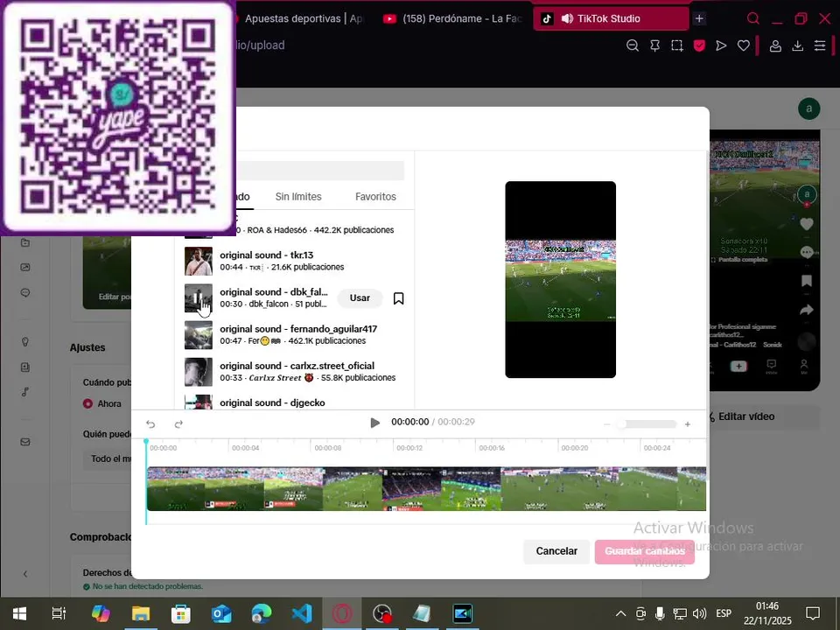Click Usar button for dbk_falcon sound
Viewport: 840px width, 630px height.
[360, 297]
